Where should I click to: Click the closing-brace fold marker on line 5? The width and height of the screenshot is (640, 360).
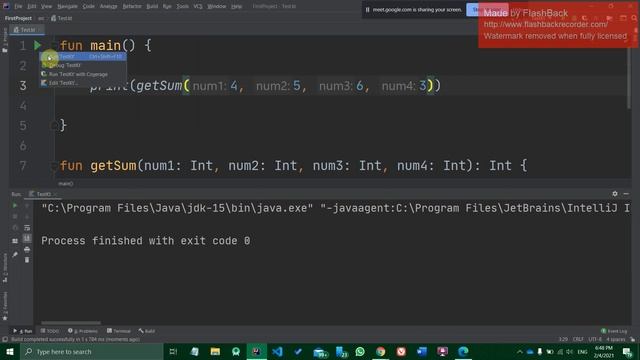pos(54,126)
